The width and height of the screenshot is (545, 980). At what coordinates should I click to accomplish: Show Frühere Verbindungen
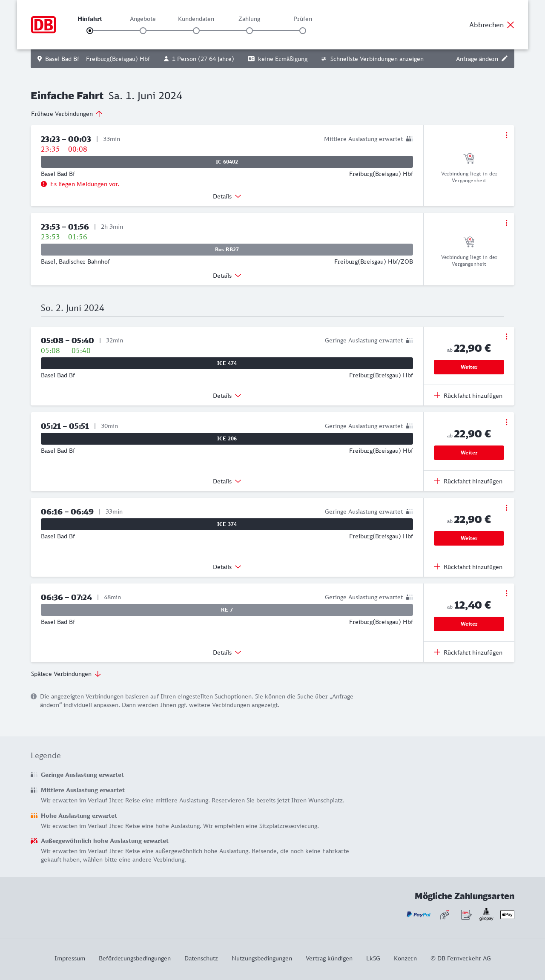pyautogui.click(x=67, y=114)
